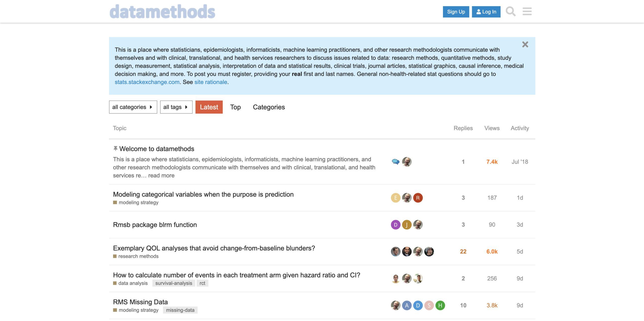The width and height of the screenshot is (644, 321).
Task: Filter by the survival-analysis tag
Action: (174, 283)
